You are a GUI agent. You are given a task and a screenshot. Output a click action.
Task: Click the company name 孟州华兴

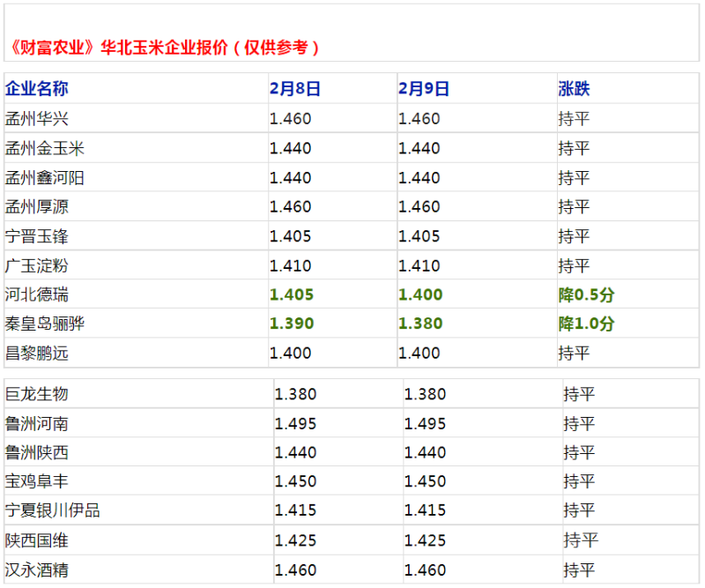tap(36, 119)
